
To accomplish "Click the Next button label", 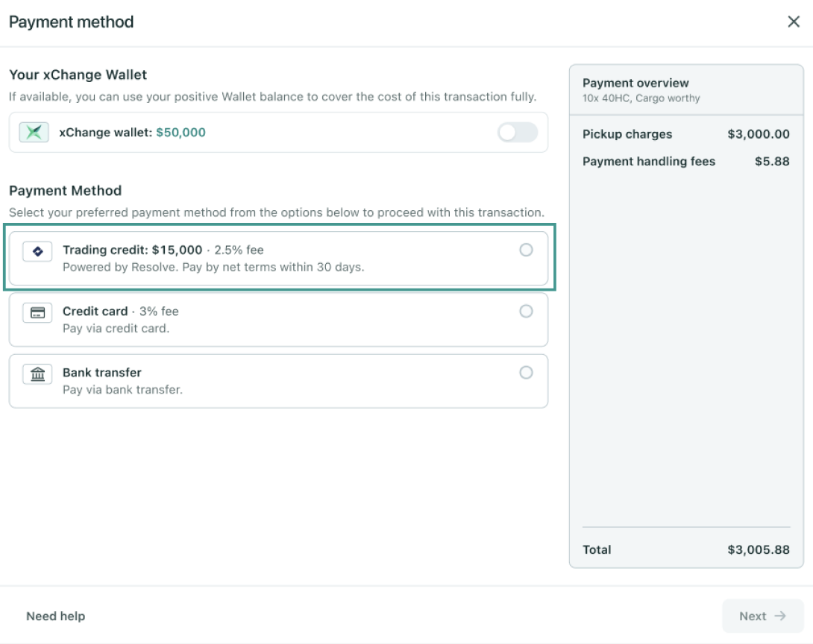I will click(x=753, y=616).
